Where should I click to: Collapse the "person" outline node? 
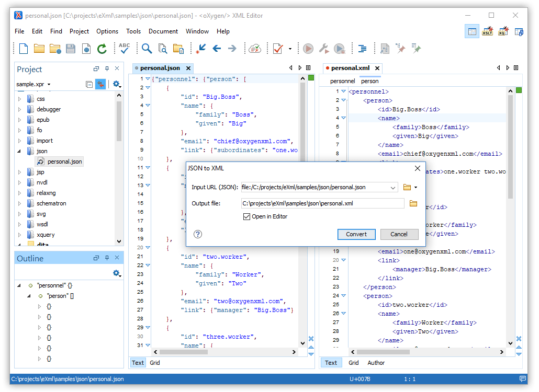pos(29,296)
